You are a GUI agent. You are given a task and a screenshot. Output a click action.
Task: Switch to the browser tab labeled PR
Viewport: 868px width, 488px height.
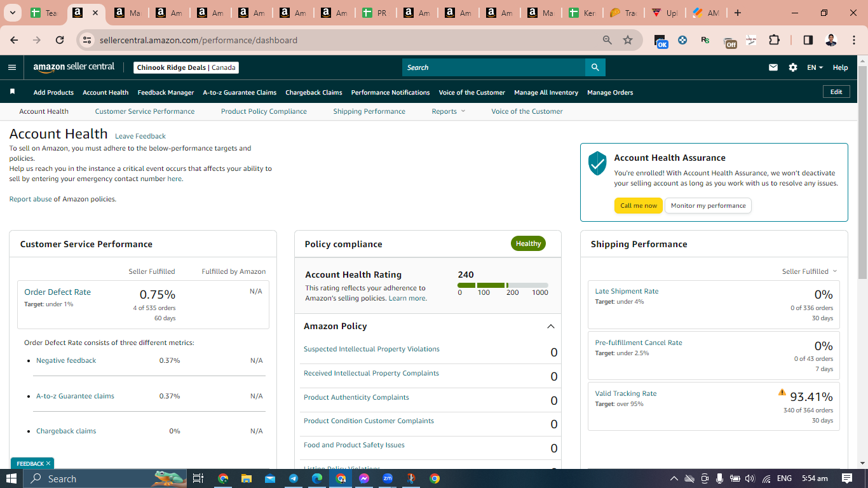pyautogui.click(x=375, y=13)
